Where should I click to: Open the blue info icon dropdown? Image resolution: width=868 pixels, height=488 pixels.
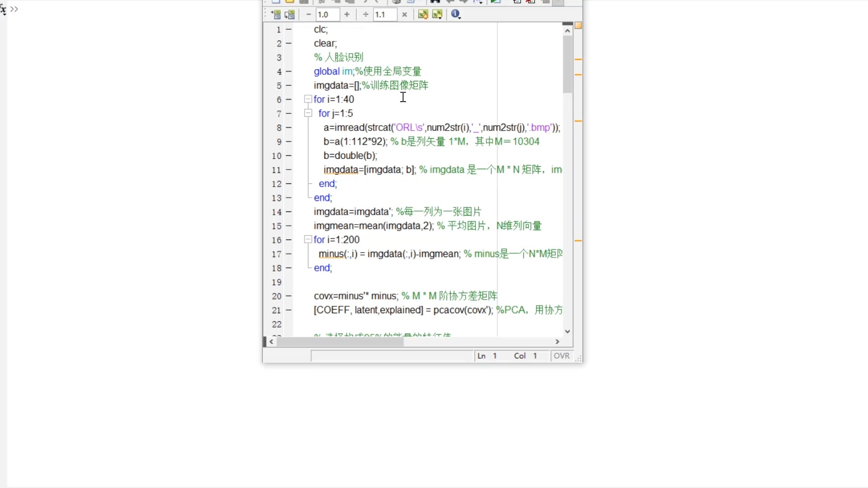pyautogui.click(x=456, y=14)
